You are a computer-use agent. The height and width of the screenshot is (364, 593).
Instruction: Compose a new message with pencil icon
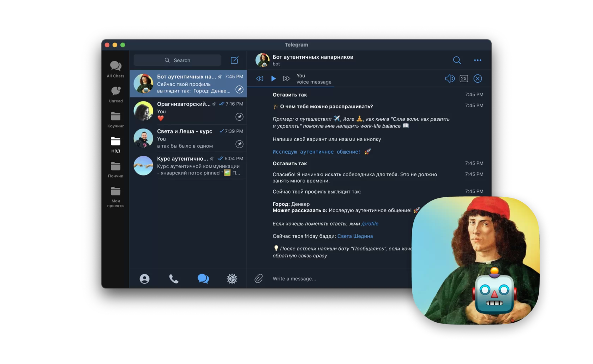coord(234,60)
